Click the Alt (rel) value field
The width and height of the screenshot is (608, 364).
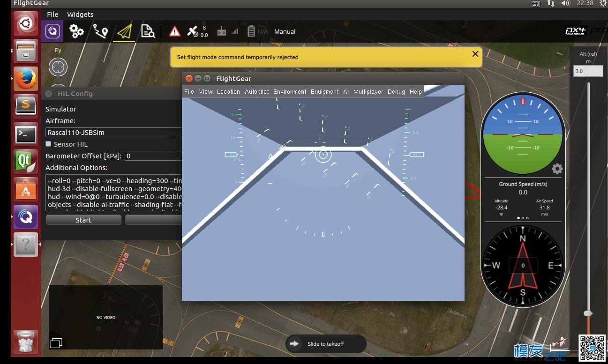click(588, 71)
